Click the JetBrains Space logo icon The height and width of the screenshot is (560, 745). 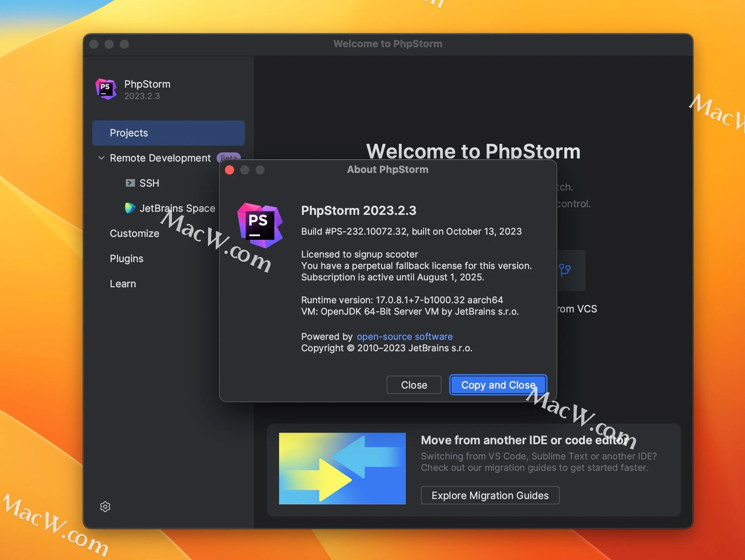130,208
